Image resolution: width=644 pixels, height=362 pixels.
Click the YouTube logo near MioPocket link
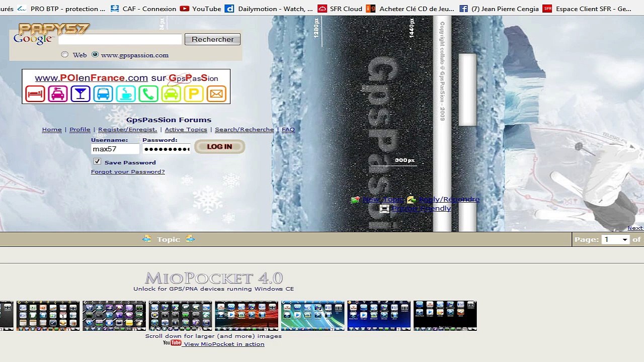172,343
